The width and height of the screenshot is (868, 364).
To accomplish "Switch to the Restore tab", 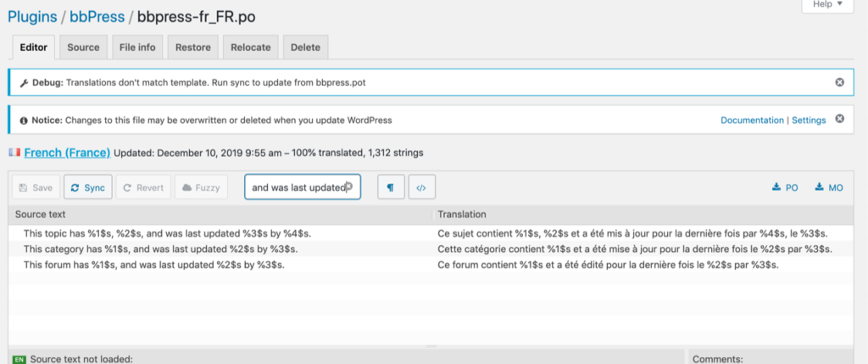I will pos(193,48).
